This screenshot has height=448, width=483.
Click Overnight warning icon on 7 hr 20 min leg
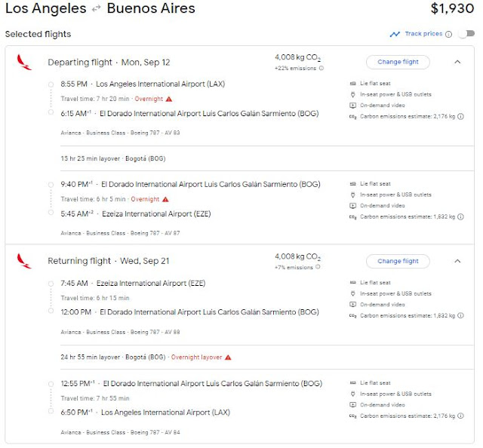(169, 99)
